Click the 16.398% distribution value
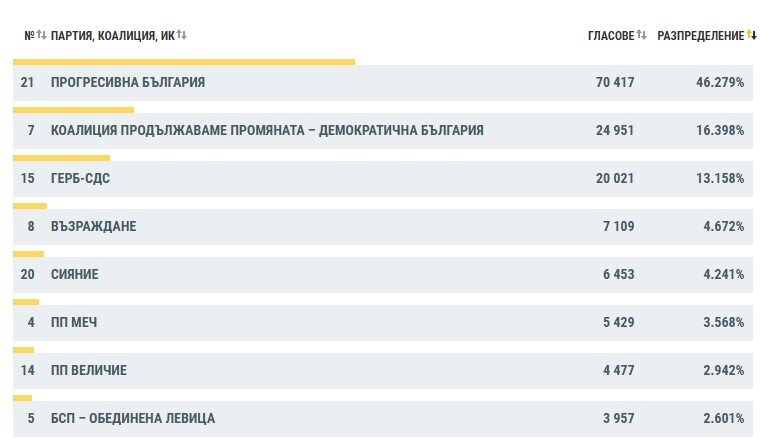Screen dimensions: 774x442 [720, 130]
